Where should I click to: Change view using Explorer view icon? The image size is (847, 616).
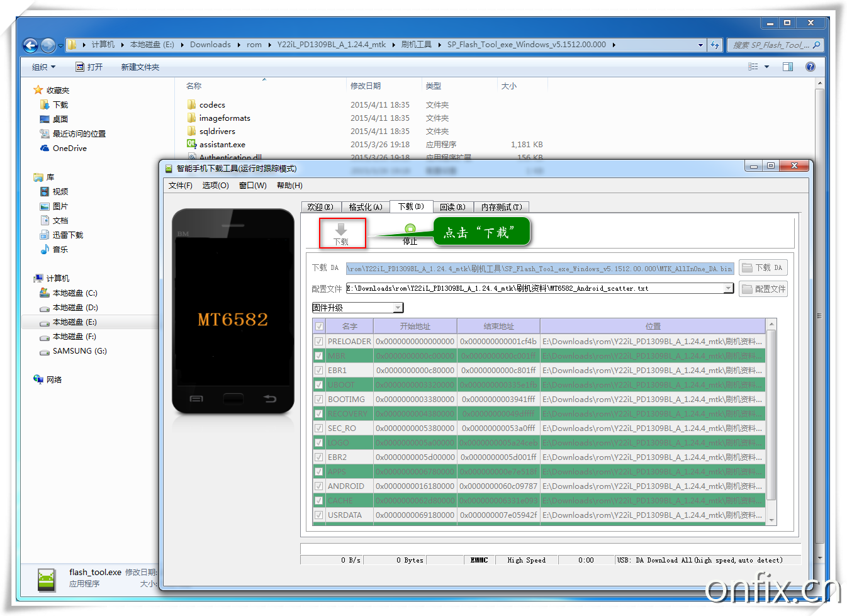(753, 67)
